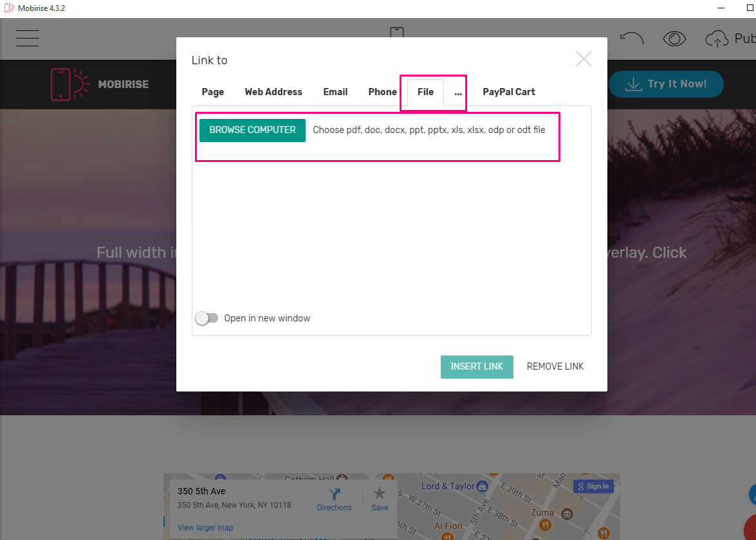This screenshot has width=756, height=540.
Task: Click the Publish cloud upload icon
Action: point(717,39)
